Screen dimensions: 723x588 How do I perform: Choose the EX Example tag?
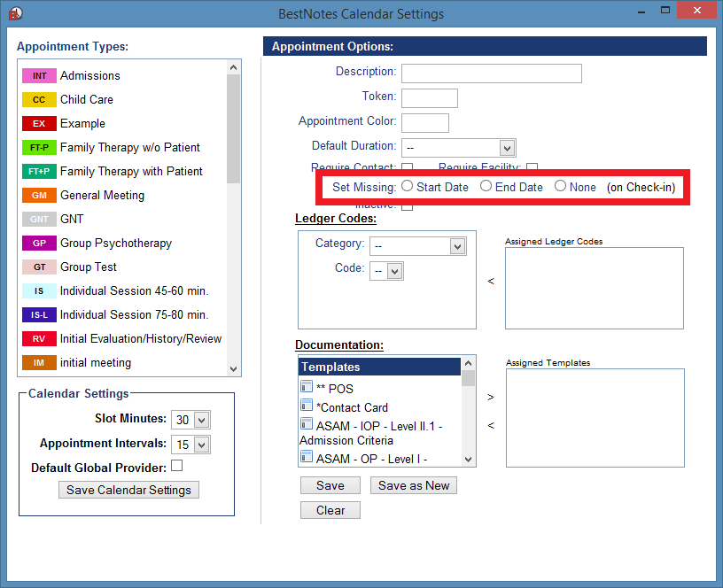pyautogui.click(x=39, y=123)
